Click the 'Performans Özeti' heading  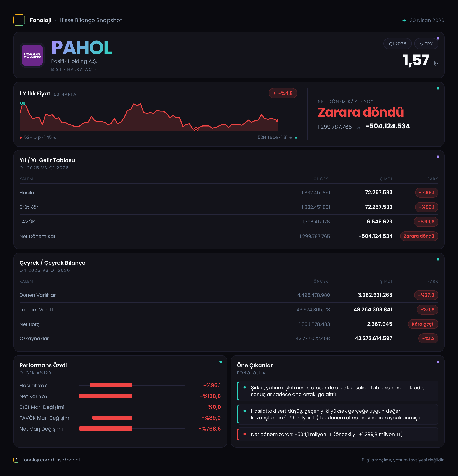pyautogui.click(x=43, y=365)
